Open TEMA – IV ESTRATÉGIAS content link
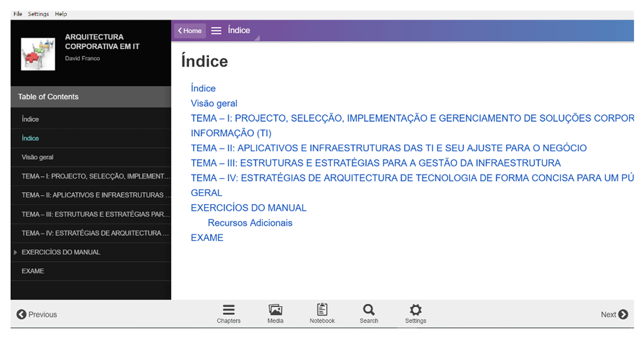Viewport: 644px width, 340px height. tap(412, 185)
